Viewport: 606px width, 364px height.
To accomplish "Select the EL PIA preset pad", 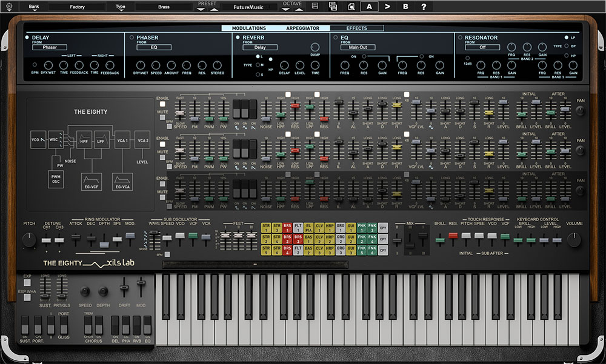I will (308, 228).
